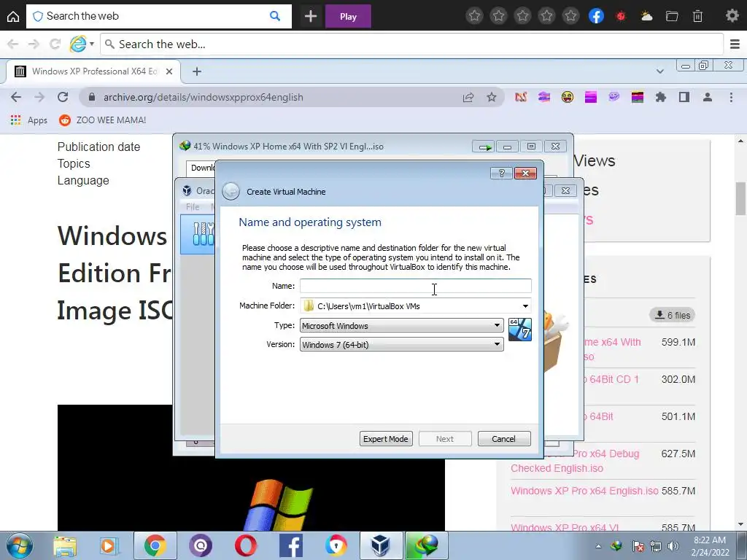
Task: Open the 6 files download link
Action: coord(673,315)
